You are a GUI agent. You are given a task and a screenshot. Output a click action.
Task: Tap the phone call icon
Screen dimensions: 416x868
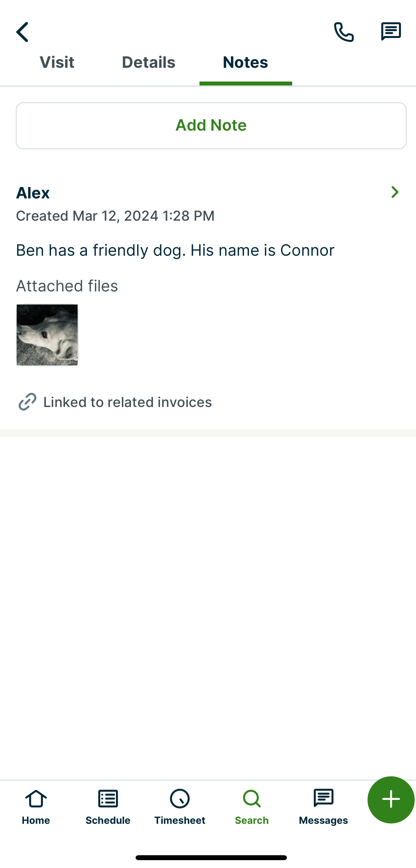[344, 32]
